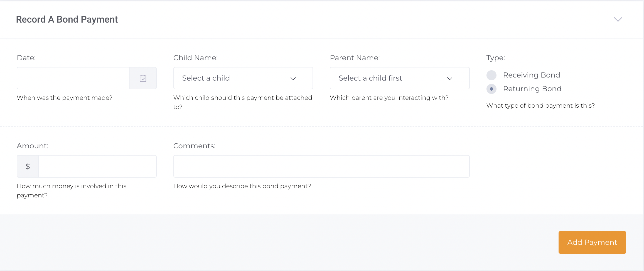This screenshot has width=644, height=271.
Task: Click into the Comments text field
Action: tap(321, 166)
